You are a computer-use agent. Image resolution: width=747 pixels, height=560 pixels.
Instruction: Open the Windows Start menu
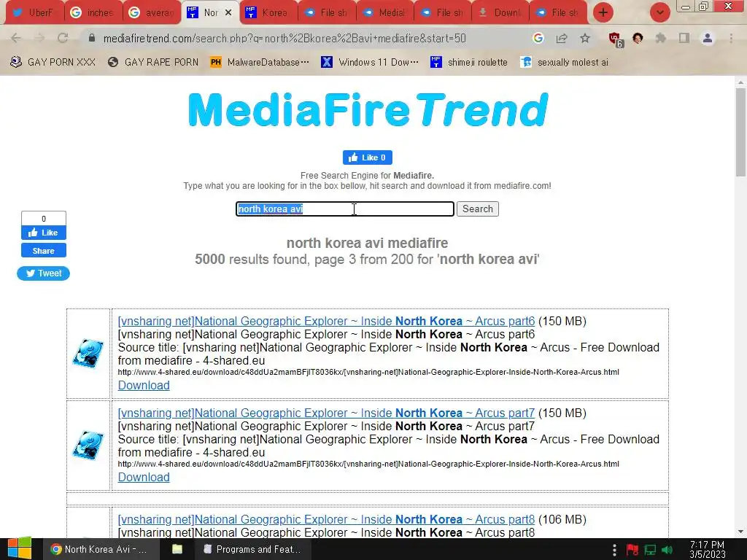coord(20,549)
